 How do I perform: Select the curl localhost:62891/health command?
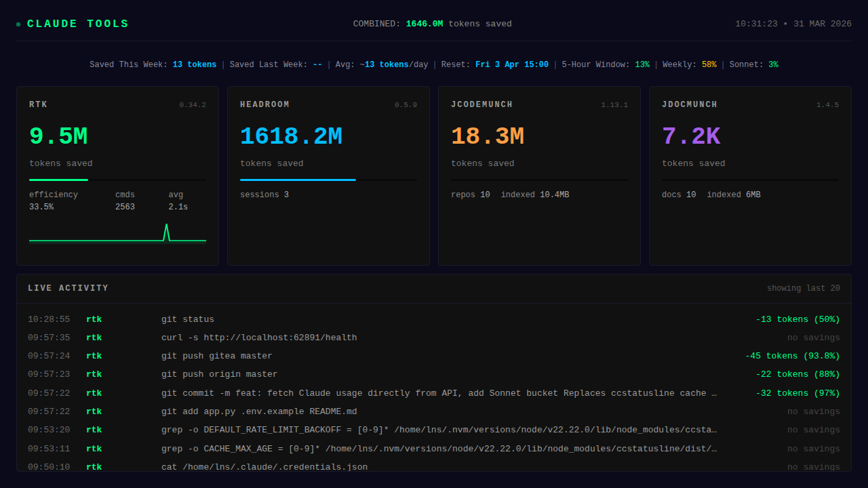tap(259, 338)
